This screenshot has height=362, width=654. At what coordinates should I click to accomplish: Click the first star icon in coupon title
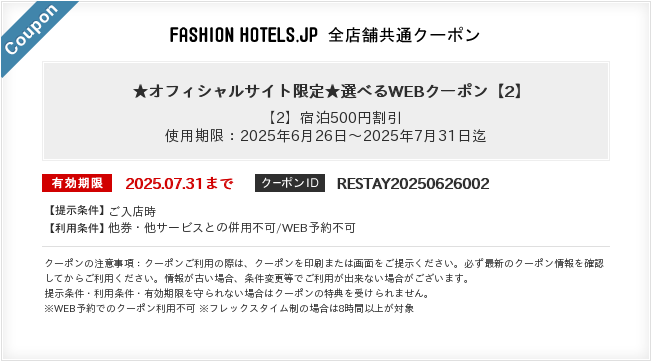click(x=141, y=91)
